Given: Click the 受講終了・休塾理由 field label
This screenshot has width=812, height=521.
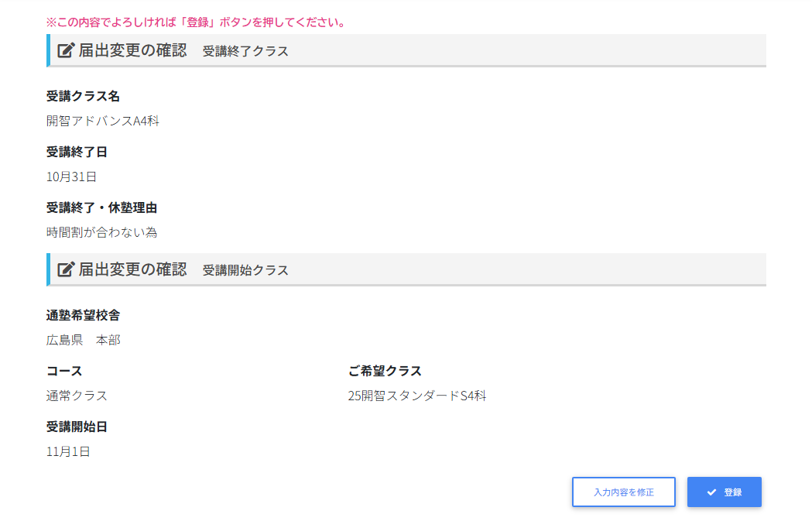Looking at the screenshot, I should point(101,207).
